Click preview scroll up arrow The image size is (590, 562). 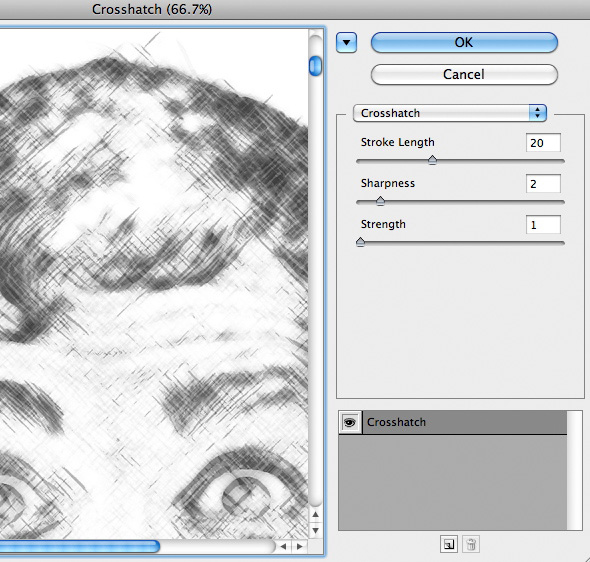tap(315, 515)
